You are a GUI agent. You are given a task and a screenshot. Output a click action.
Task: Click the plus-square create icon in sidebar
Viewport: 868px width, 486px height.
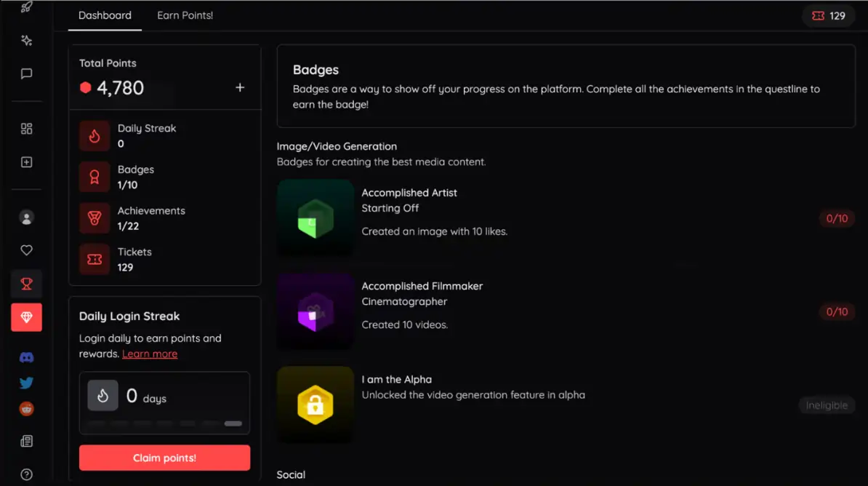click(26, 162)
